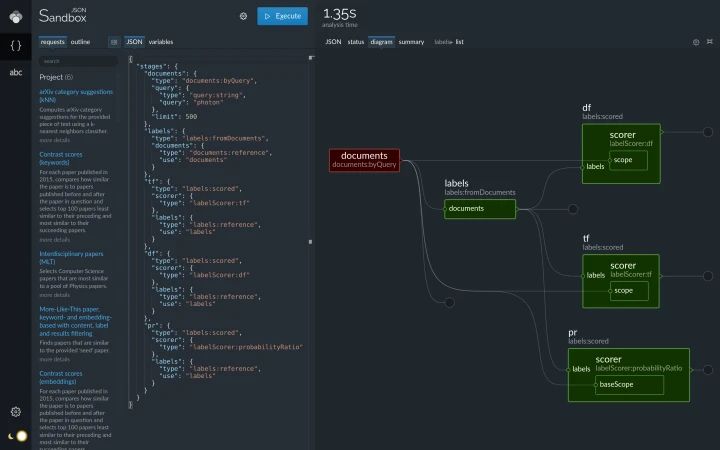Click the baseScope box in pr node
720x450 pixels.
click(630, 385)
